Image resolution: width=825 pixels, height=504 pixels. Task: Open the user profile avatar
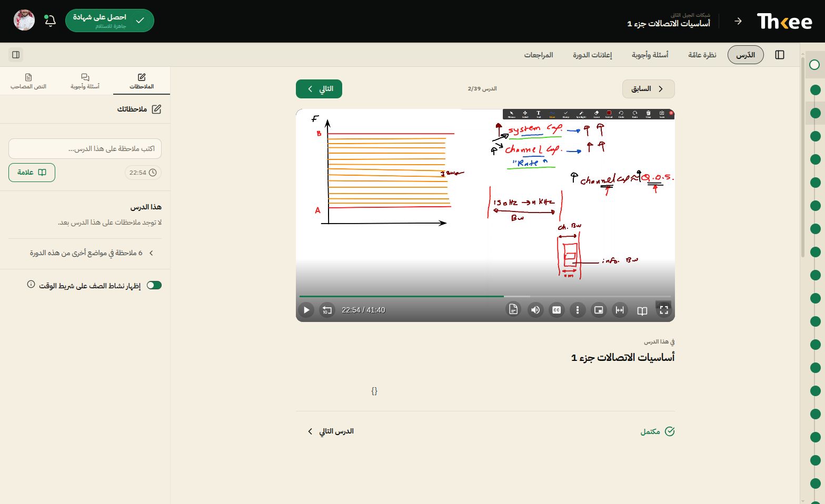click(x=24, y=21)
